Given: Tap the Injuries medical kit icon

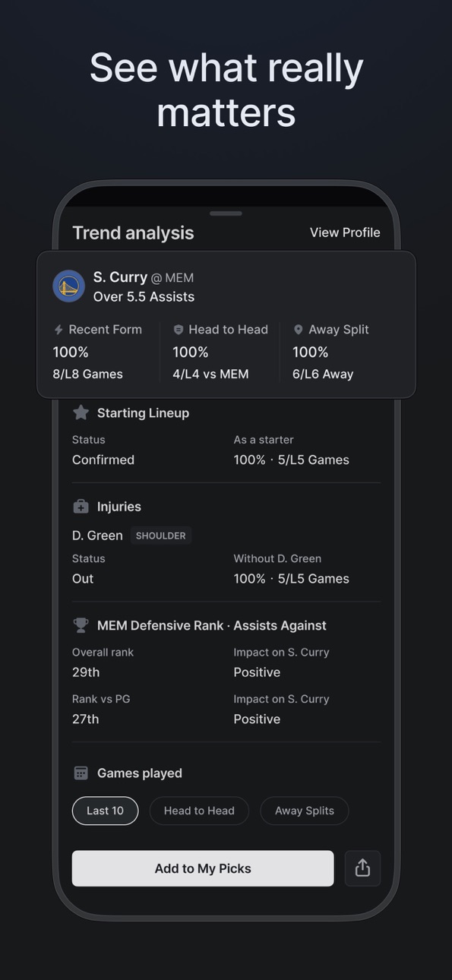Looking at the screenshot, I should coord(81,507).
